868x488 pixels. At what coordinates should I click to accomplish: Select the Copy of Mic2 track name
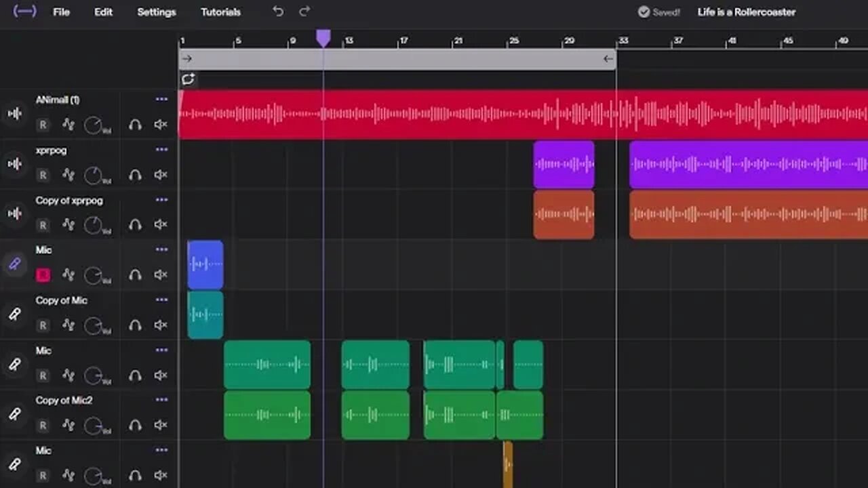(64, 401)
